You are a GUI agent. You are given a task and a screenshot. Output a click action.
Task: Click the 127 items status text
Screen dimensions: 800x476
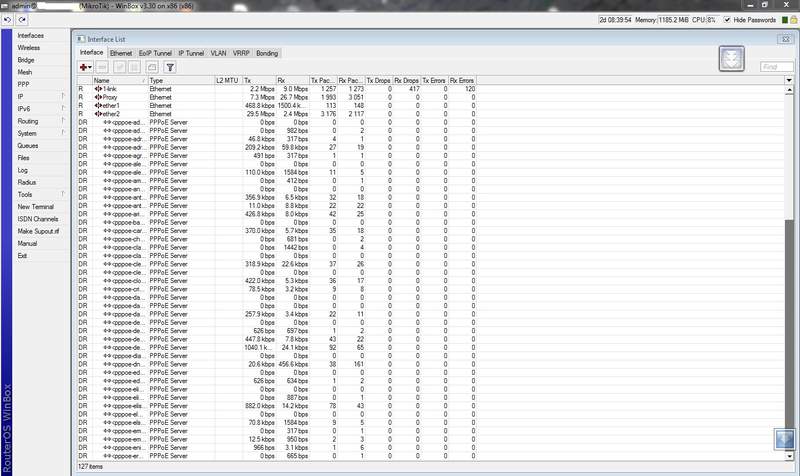(90, 466)
